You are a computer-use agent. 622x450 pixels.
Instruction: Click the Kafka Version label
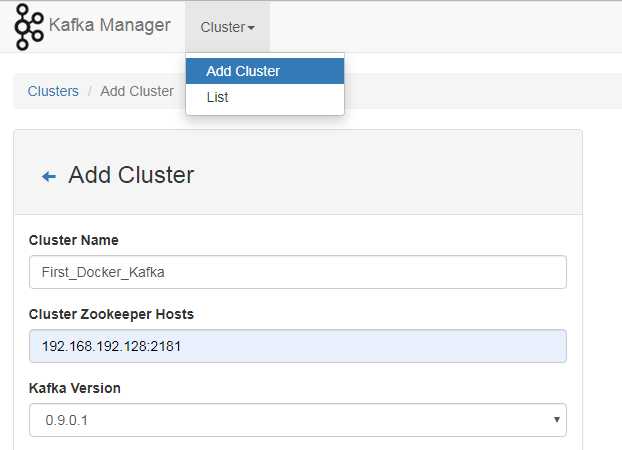point(75,388)
